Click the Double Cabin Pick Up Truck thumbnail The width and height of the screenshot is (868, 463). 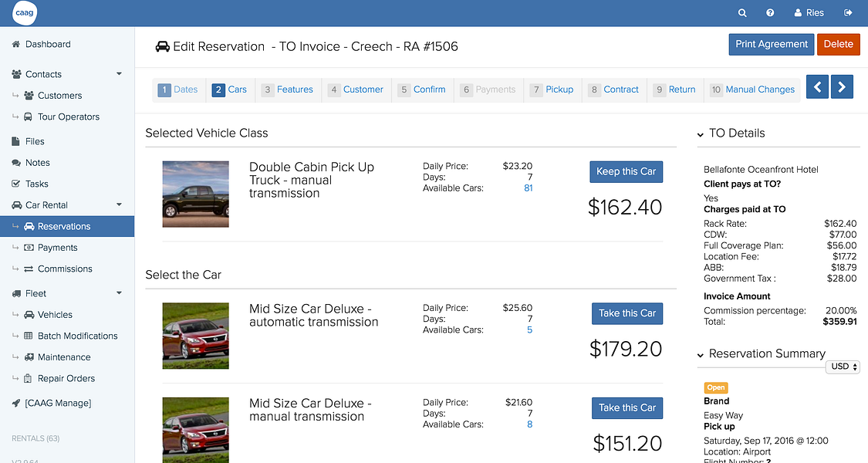195,194
